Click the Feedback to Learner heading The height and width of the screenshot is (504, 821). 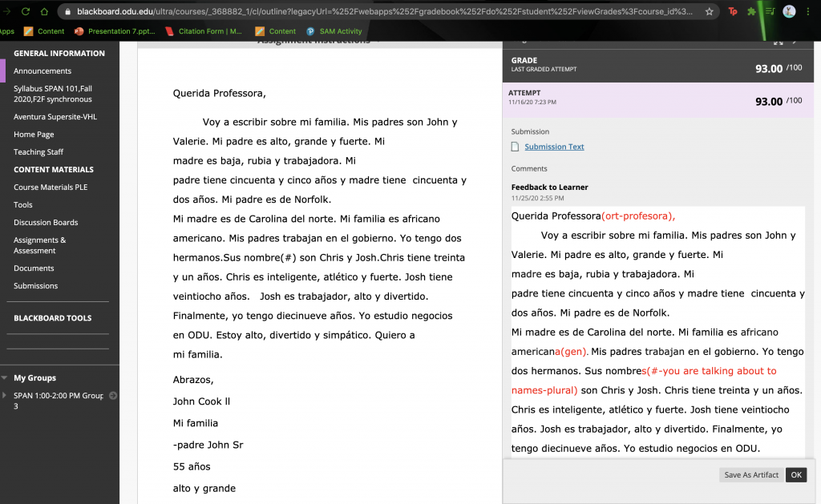pyautogui.click(x=550, y=187)
